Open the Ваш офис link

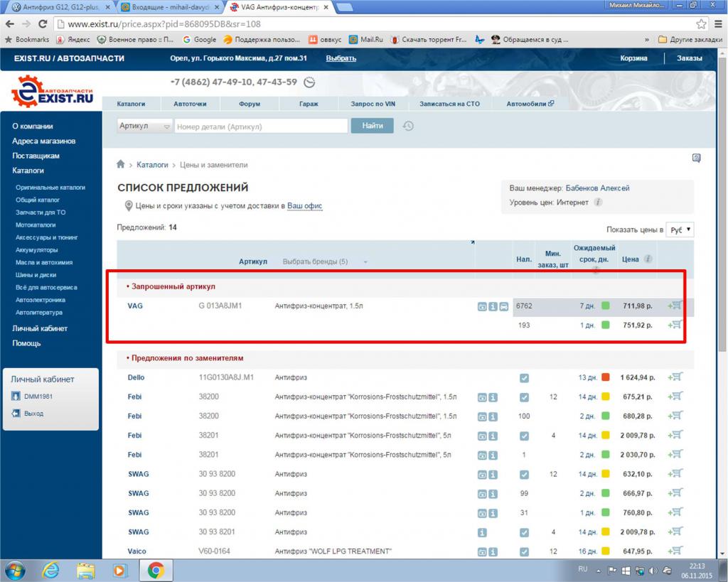pos(304,205)
